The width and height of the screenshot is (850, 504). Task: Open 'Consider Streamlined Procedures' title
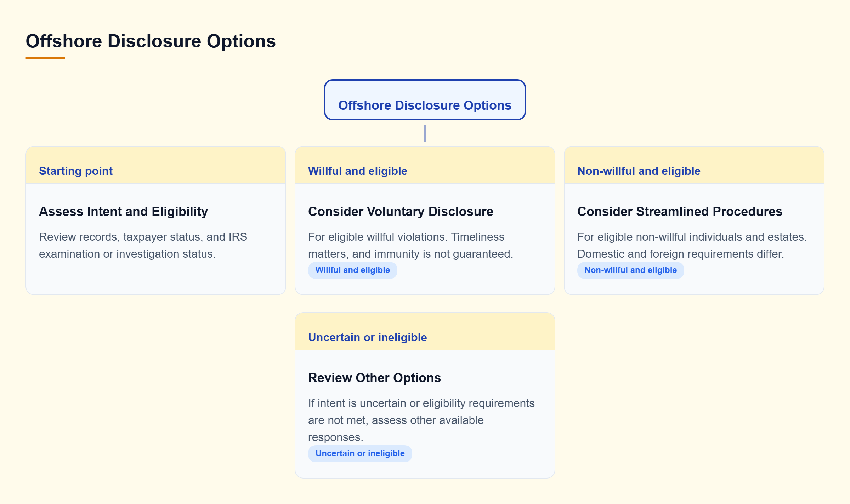680,211
